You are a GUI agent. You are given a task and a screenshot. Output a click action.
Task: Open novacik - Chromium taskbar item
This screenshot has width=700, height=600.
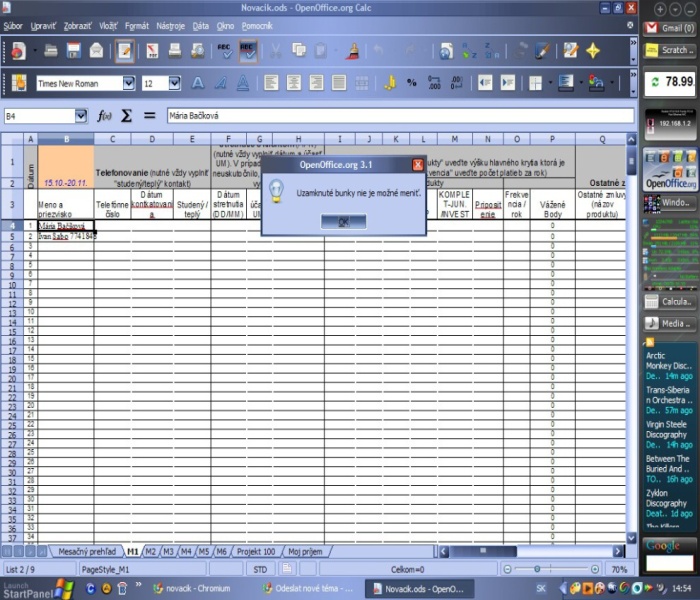point(192,588)
